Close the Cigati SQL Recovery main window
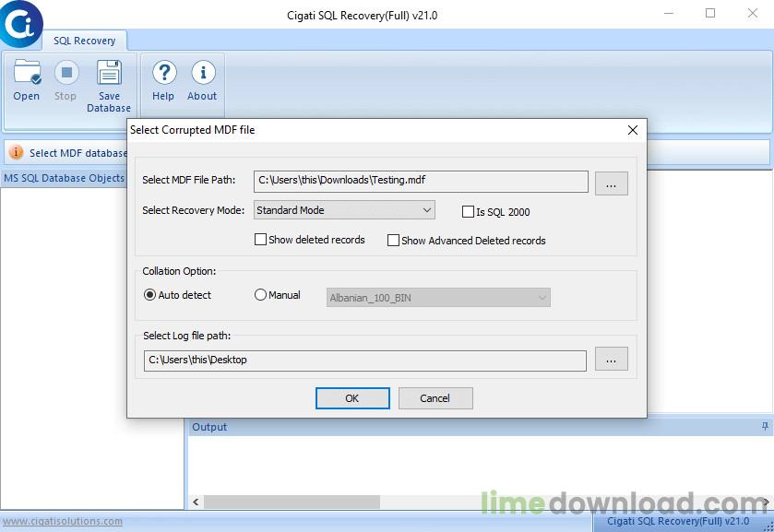This screenshot has width=774, height=532. 752,13
